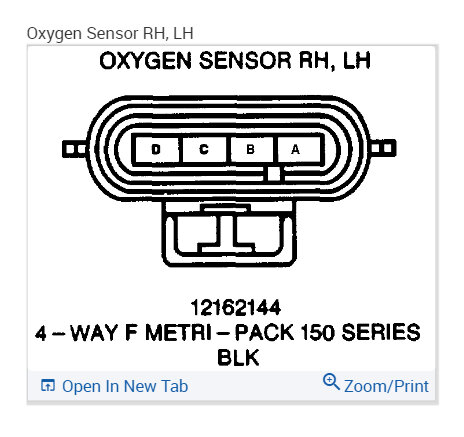
Task: Click the connector left mounting tab
Action: 75,149
